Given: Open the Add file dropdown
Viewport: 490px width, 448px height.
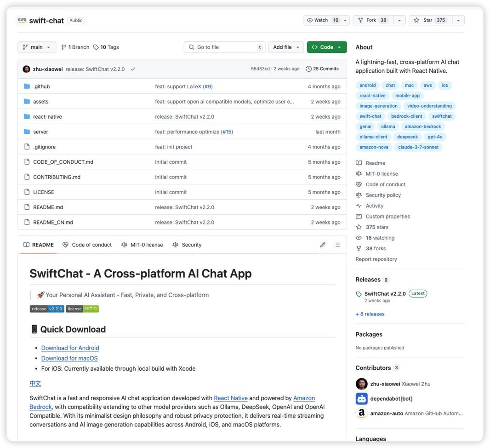Looking at the screenshot, I should pos(286,47).
